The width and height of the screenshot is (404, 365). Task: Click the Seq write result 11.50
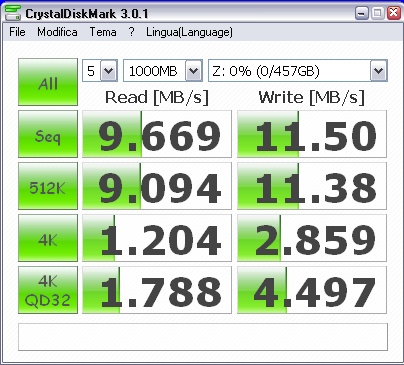(x=312, y=134)
